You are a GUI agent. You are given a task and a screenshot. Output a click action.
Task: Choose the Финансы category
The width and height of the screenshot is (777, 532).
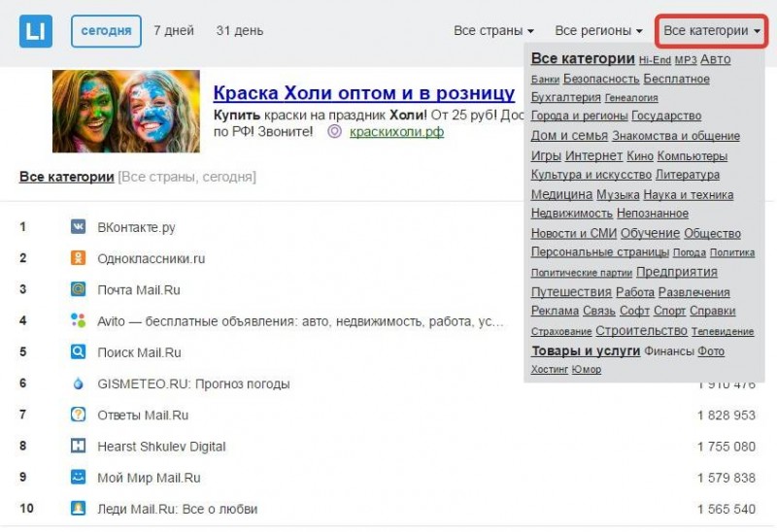tap(669, 351)
